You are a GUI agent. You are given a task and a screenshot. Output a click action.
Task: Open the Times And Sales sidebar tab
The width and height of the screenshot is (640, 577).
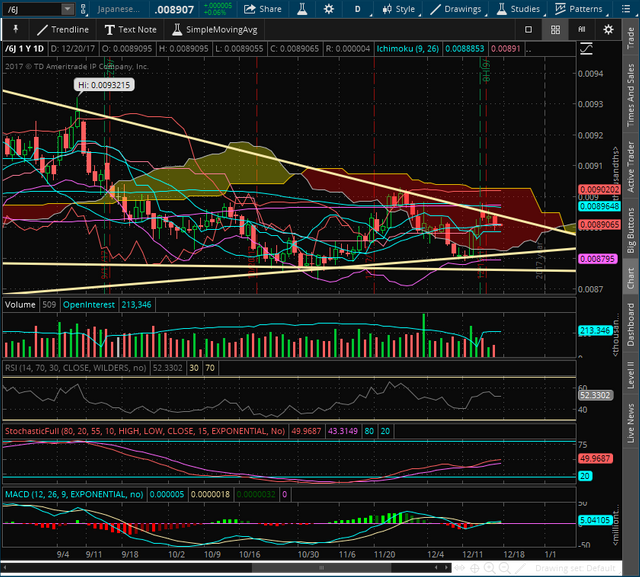tap(631, 95)
